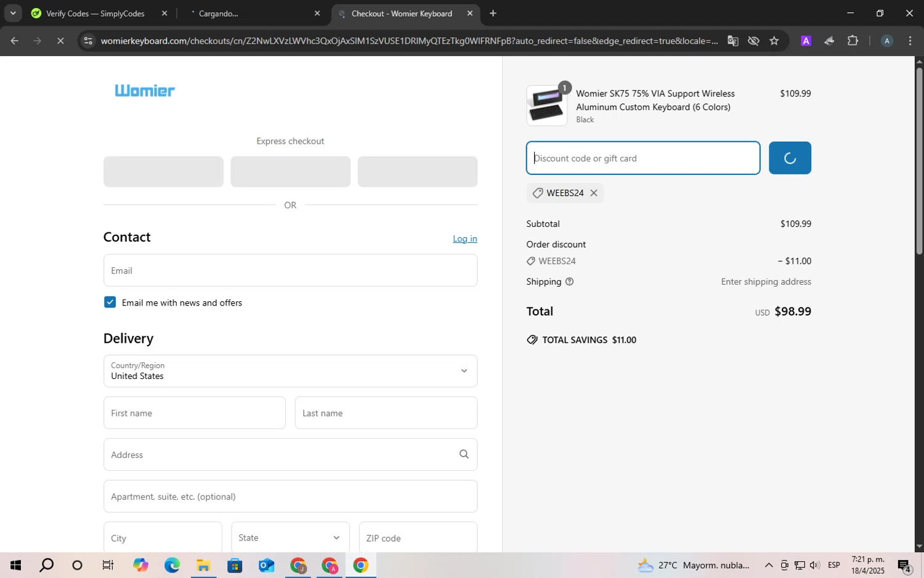Open the Copilot taskbar icon
This screenshot has height=578, width=924.
pyautogui.click(x=140, y=565)
